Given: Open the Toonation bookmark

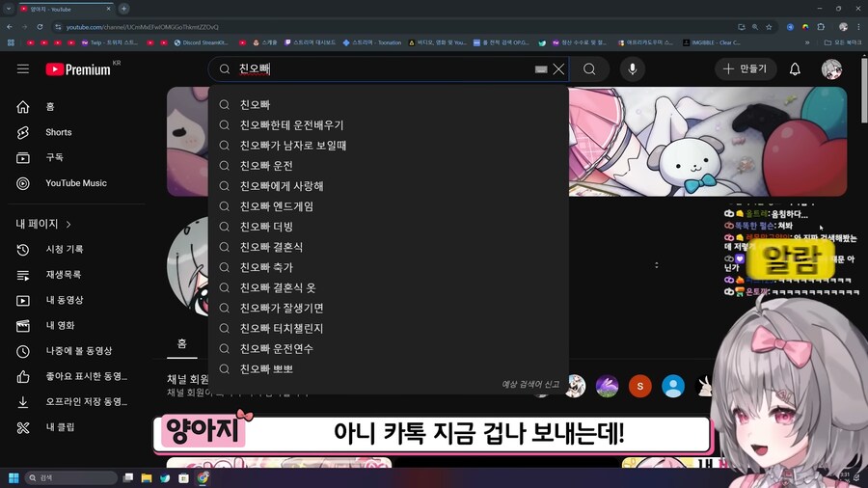Looking at the screenshot, I should click(x=372, y=42).
